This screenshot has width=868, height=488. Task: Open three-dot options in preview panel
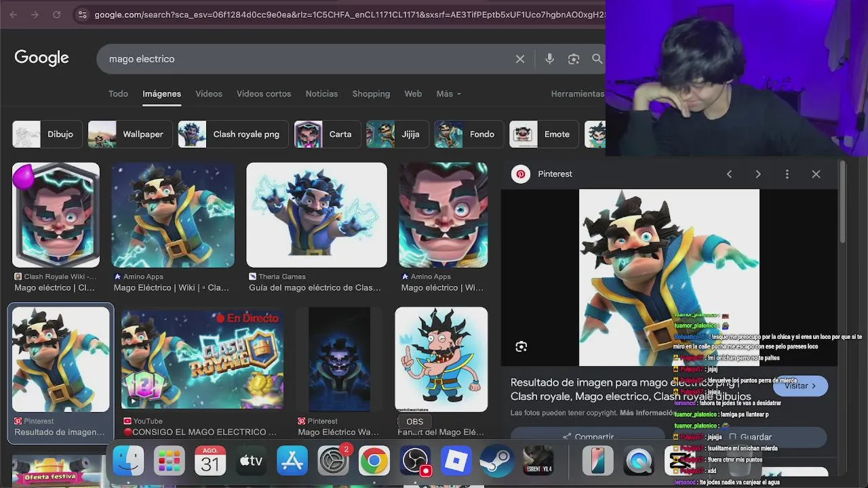coord(787,174)
